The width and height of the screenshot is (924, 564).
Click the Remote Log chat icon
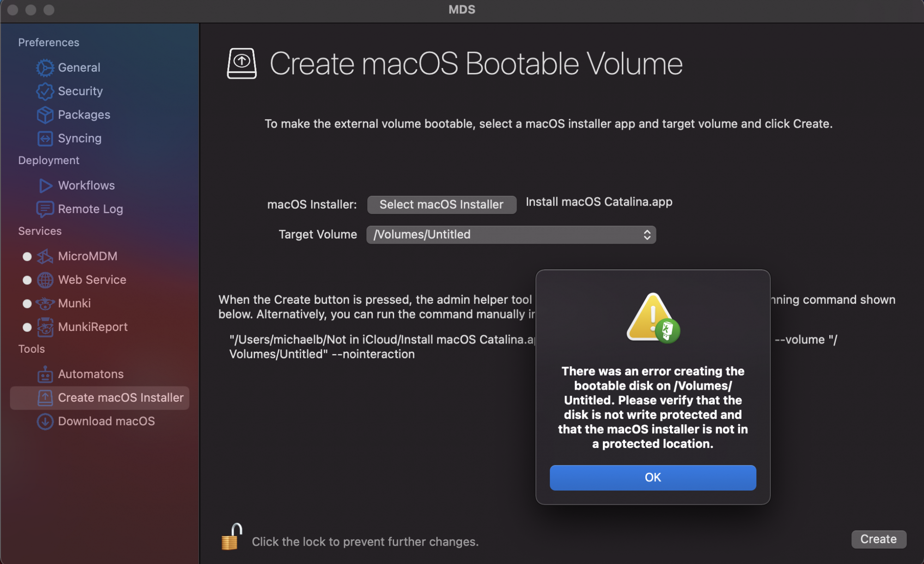click(x=45, y=209)
